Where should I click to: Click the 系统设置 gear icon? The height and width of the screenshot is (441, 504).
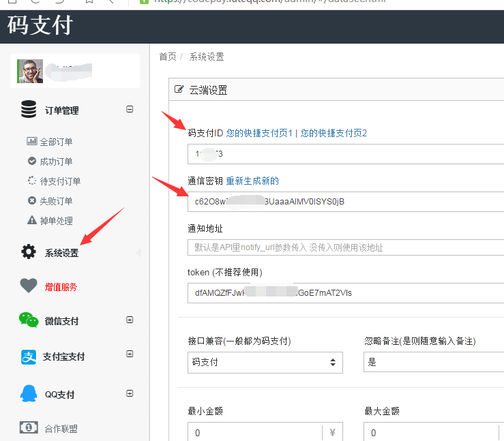[29, 252]
